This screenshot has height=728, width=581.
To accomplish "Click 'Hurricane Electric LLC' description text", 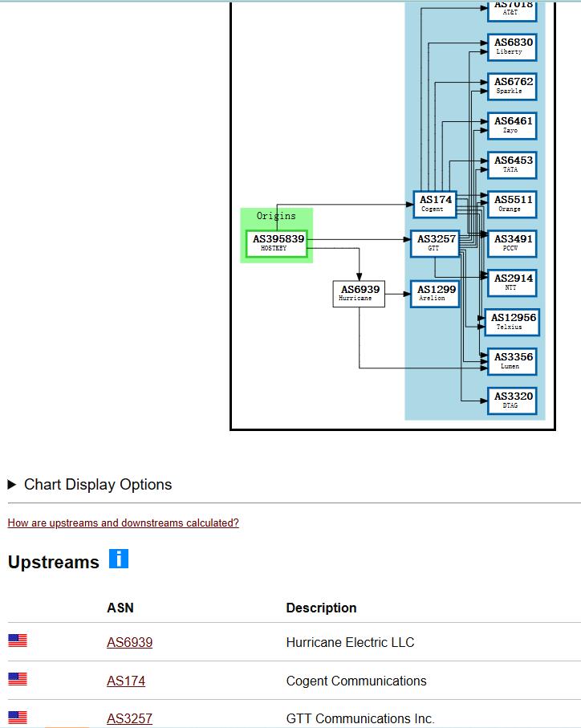I will (x=350, y=642).
